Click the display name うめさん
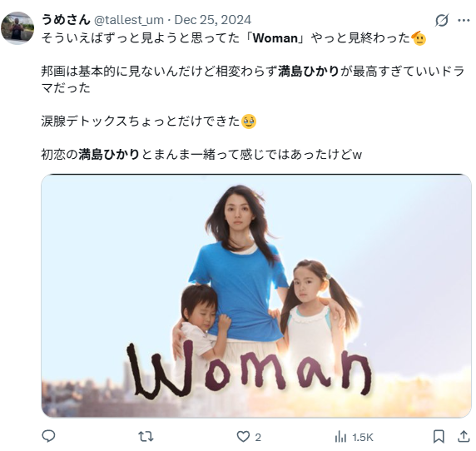 pyautogui.click(x=66, y=20)
